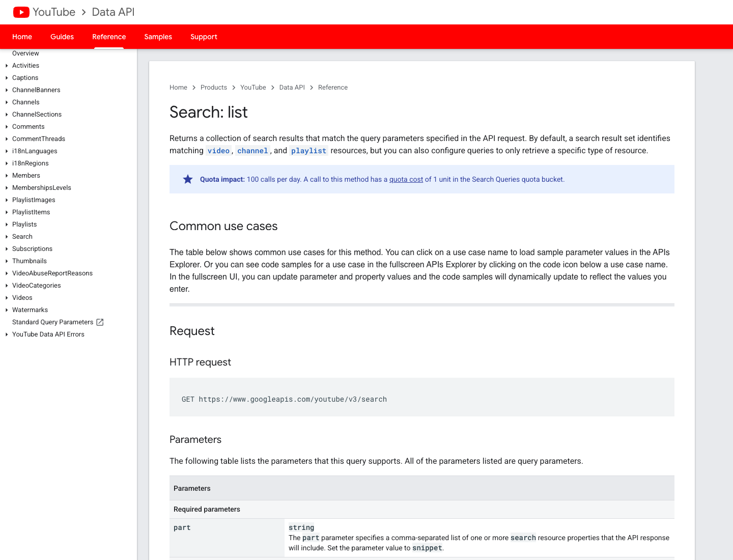This screenshot has height=560, width=733.
Task: Open the playlist resource code link
Action: pyautogui.click(x=308, y=151)
